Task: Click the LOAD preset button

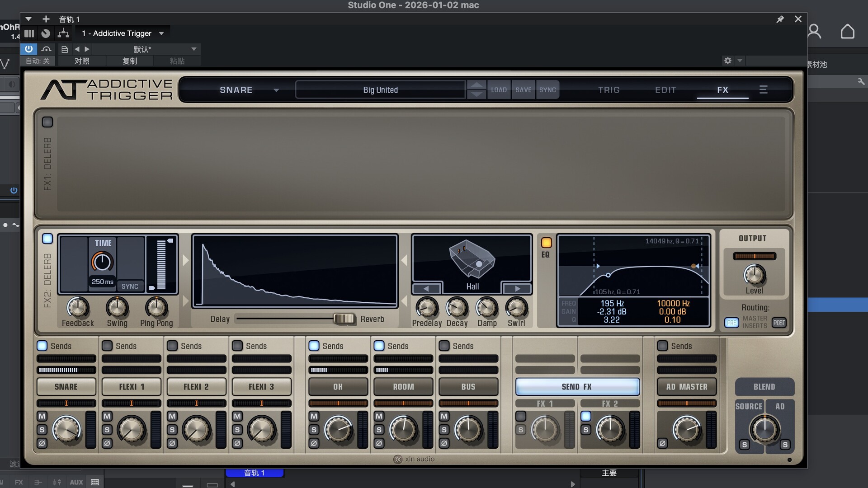Action: [x=499, y=89]
